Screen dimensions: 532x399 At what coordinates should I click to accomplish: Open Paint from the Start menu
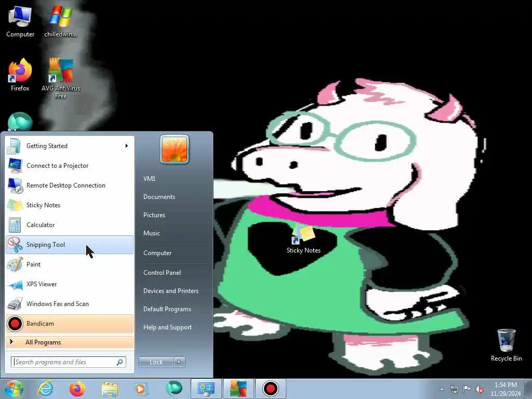pyautogui.click(x=70, y=264)
